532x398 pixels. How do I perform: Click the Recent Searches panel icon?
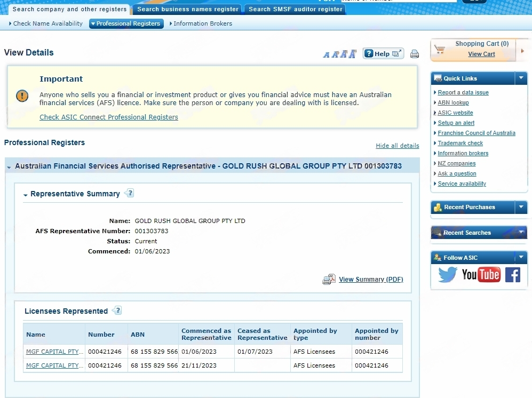(438, 233)
